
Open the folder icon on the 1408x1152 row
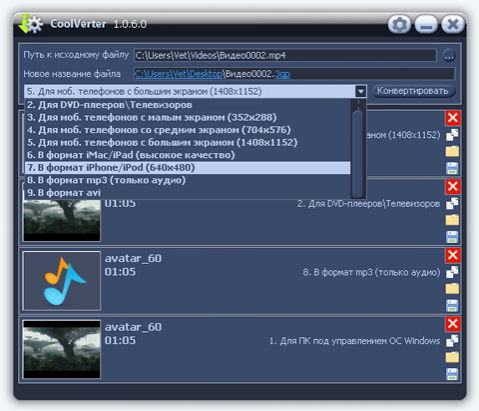[x=452, y=151]
